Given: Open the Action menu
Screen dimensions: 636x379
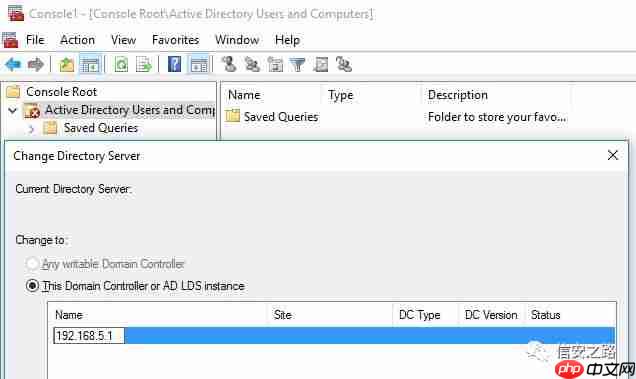Looking at the screenshot, I should coord(77,40).
